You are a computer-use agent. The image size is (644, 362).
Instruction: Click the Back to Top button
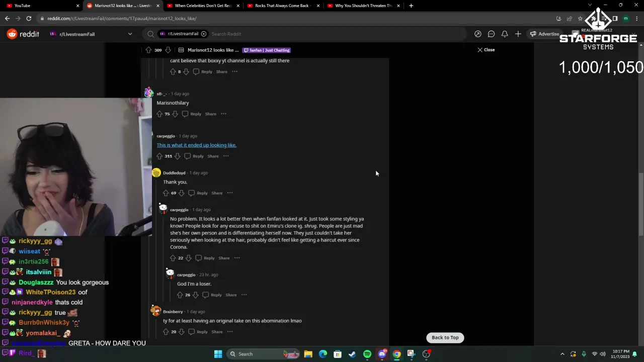[x=445, y=337]
